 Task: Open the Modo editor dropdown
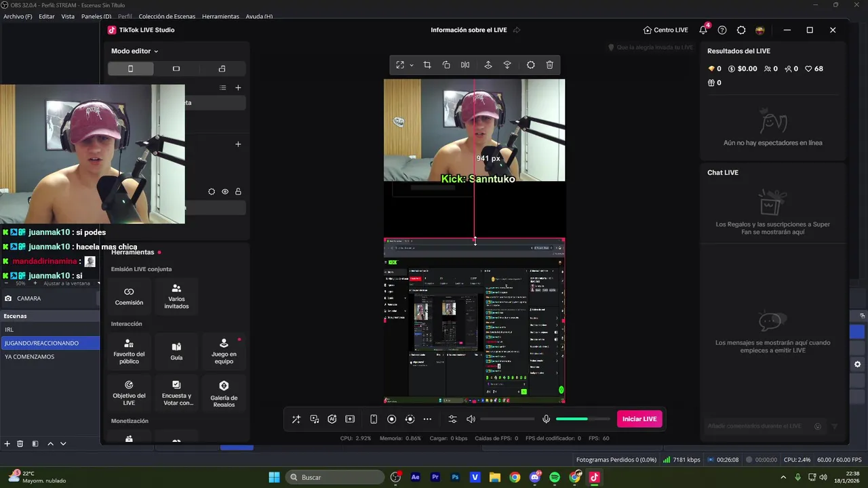(x=134, y=51)
